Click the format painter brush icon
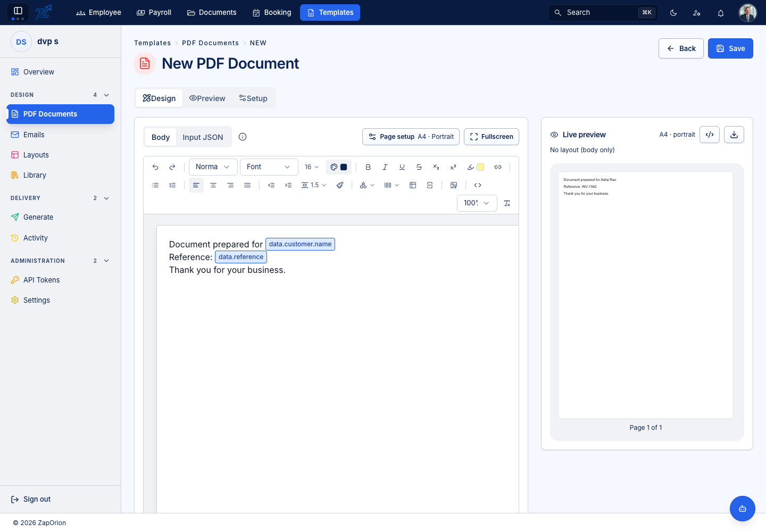766x532 pixels. 340,185
